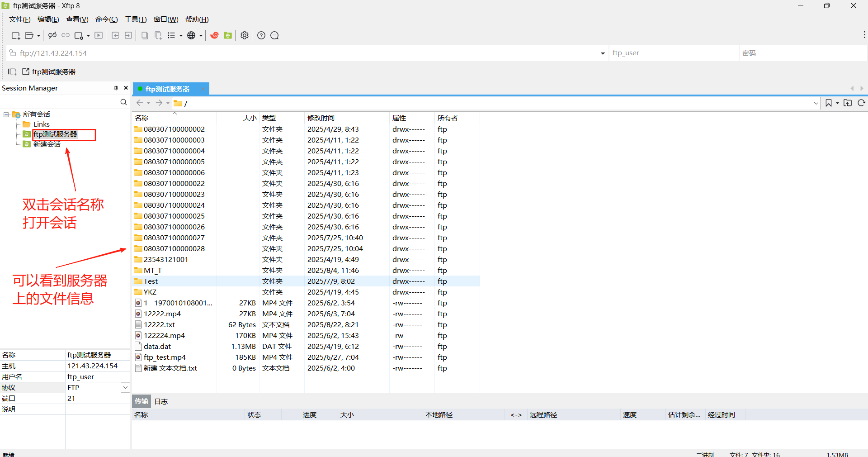The height and width of the screenshot is (457, 868).
Task: Expand the globe encoding dropdown arrow
Action: click(201, 36)
